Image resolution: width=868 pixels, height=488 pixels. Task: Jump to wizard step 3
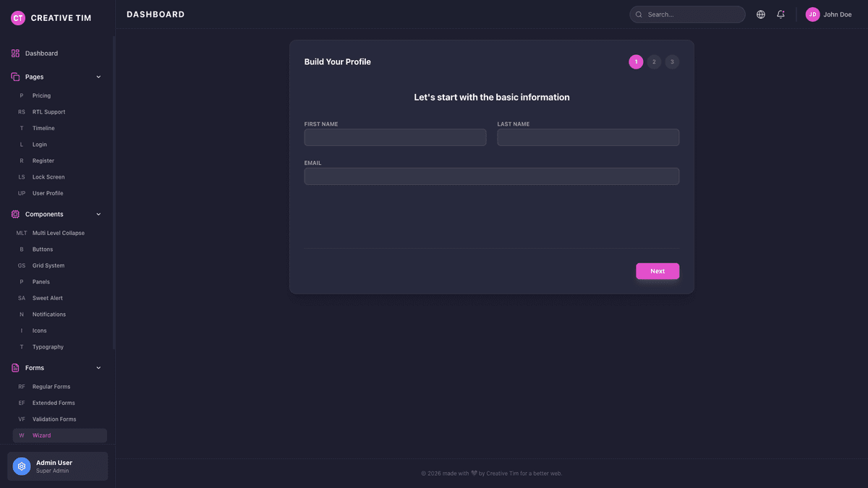672,61
